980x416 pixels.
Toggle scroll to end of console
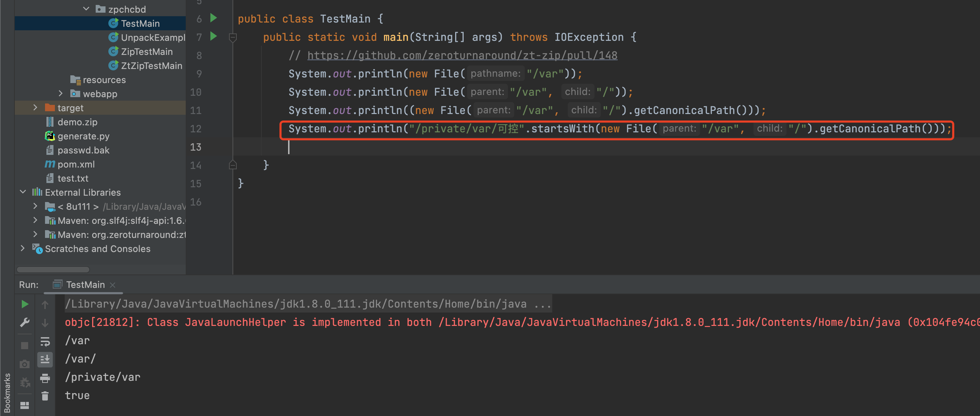(x=45, y=359)
